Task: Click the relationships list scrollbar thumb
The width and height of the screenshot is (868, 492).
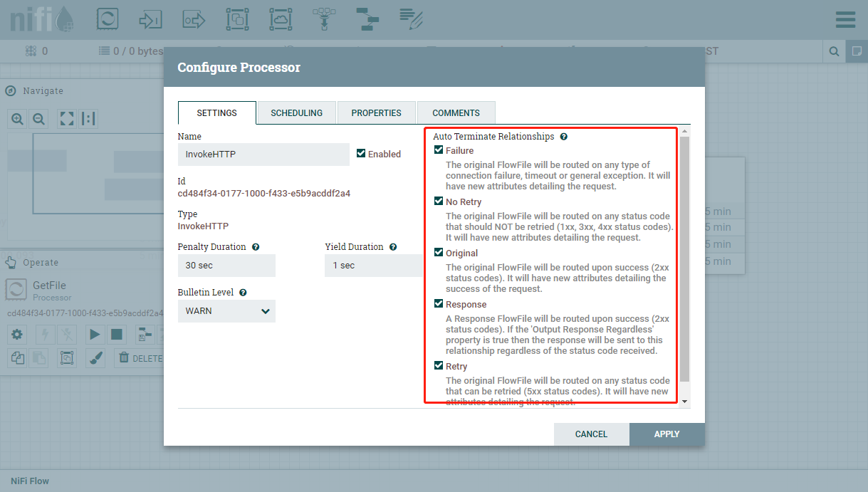Action: click(685, 259)
